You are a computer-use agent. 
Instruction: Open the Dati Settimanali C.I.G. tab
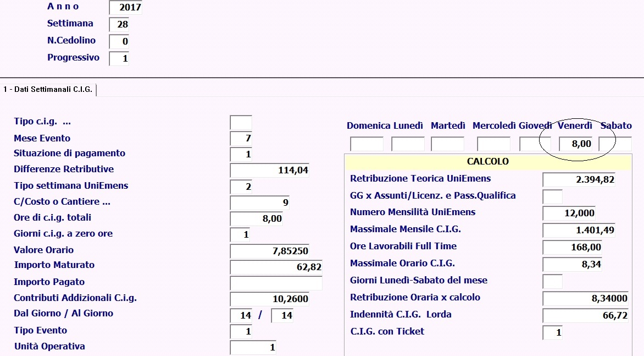pos(48,89)
